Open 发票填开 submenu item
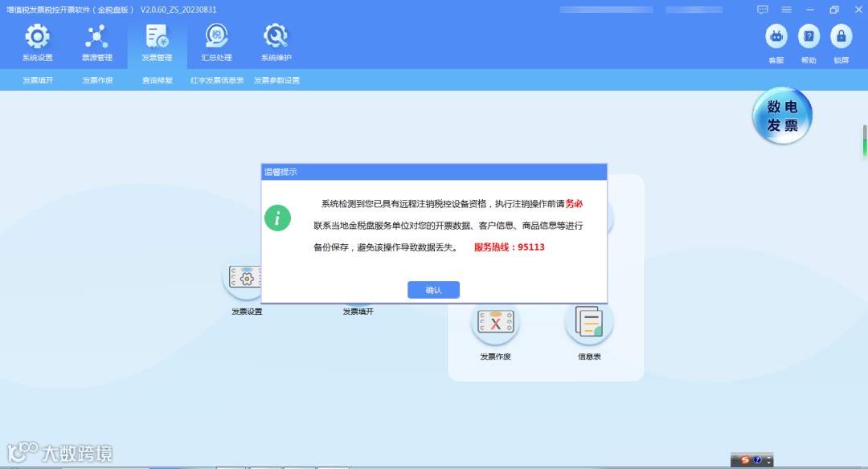Viewport: 868px width, 469px height. [x=39, y=80]
